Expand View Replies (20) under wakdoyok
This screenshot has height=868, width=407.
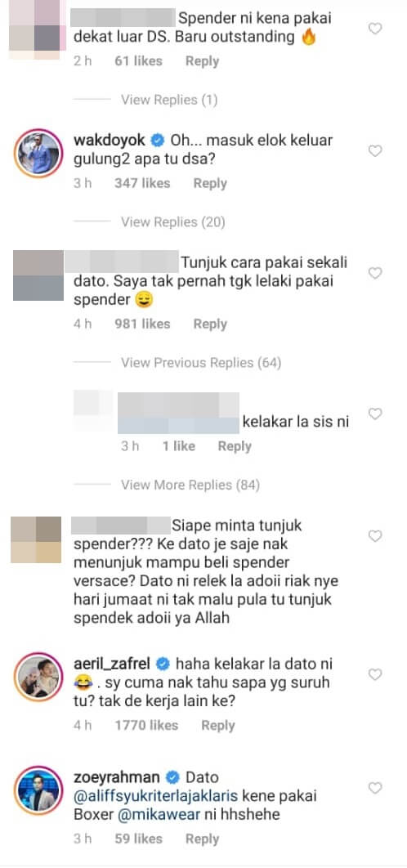172,222
